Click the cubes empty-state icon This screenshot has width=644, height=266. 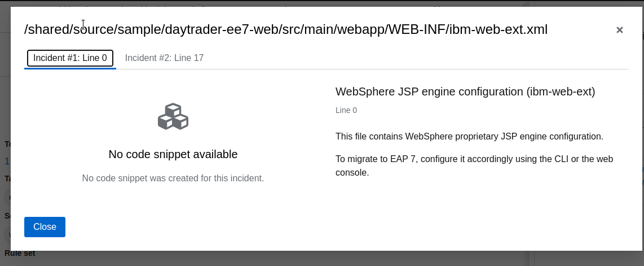pos(173,117)
